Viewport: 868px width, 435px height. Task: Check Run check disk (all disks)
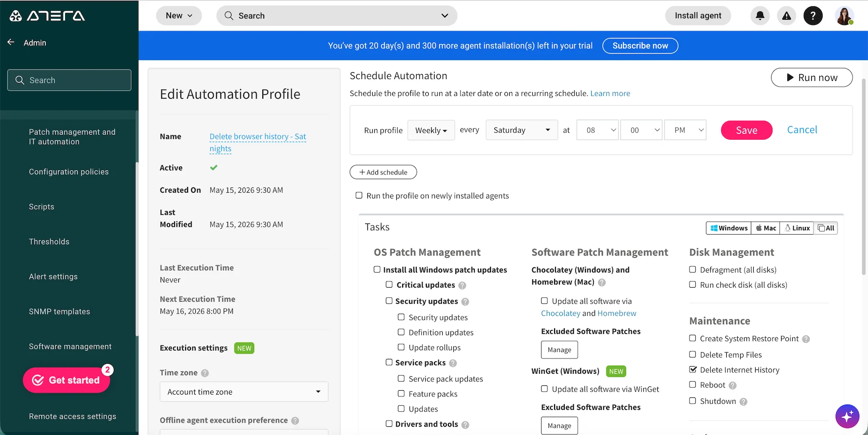692,284
